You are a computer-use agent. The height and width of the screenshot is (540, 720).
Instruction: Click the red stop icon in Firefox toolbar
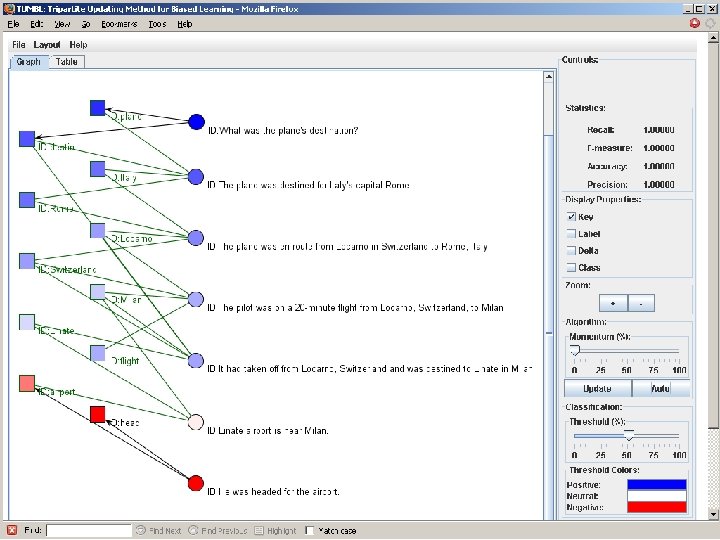pyautogui.click(x=695, y=23)
